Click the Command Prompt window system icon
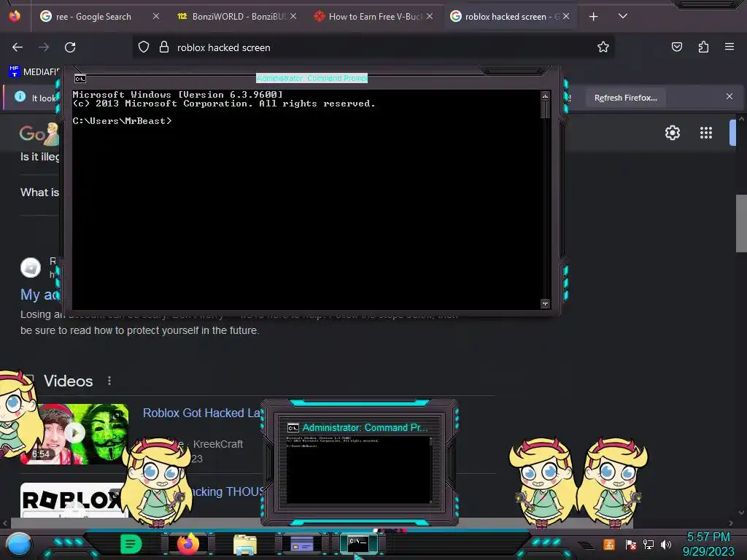Image resolution: width=747 pixels, height=560 pixels. [80, 79]
